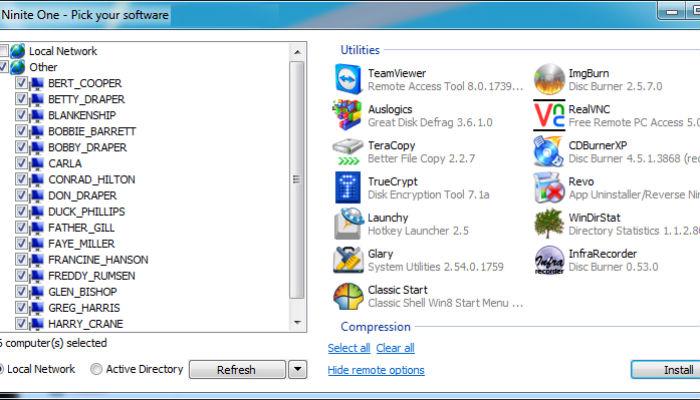This screenshot has width=700, height=400.
Task: Click the Select all link
Action: 349,348
